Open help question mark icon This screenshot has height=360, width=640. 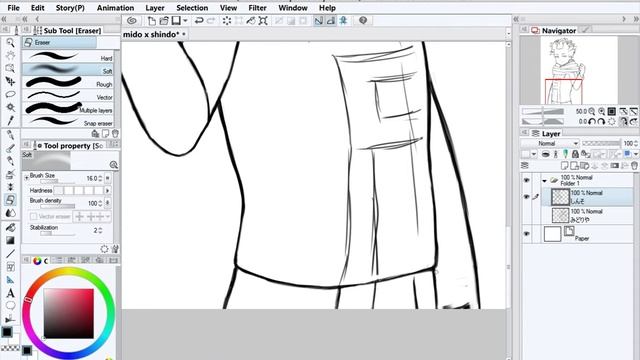[x=363, y=20]
